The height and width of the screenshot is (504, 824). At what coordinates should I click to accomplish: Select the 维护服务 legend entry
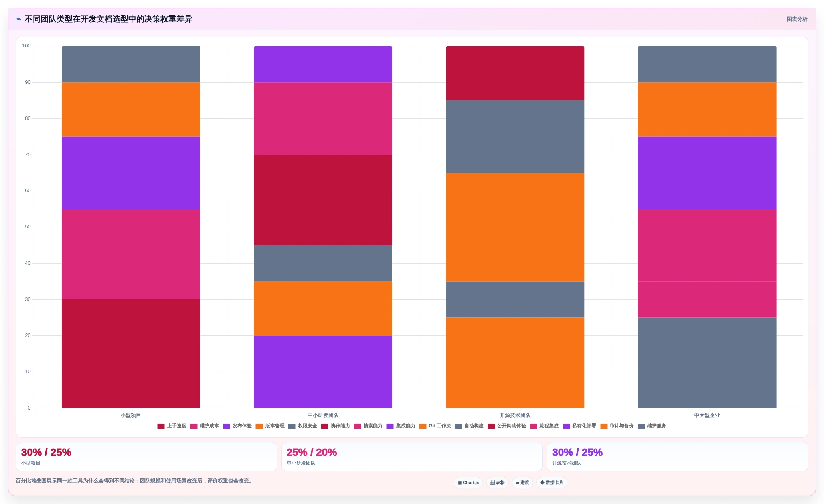click(x=652, y=426)
